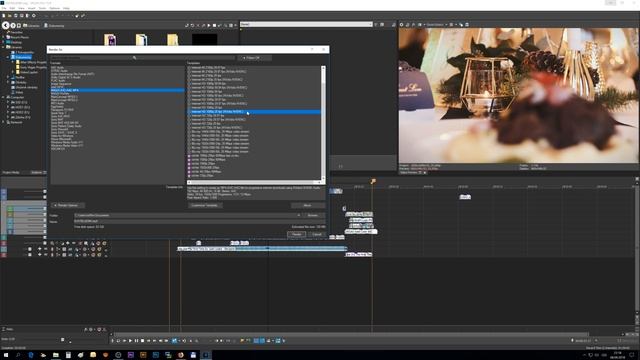Viewport: 640px width, 360px height.
Task: Click the help question mark in Render As title bar
Action: click(312, 49)
